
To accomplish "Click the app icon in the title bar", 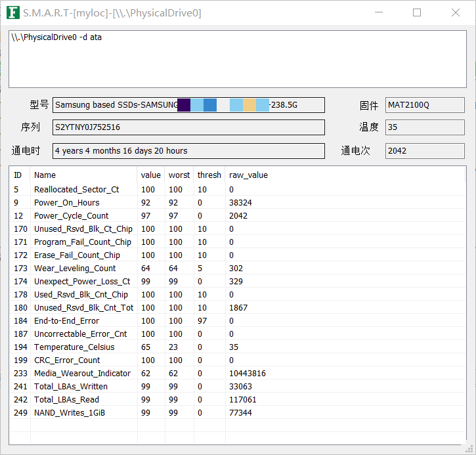I will (12, 12).
